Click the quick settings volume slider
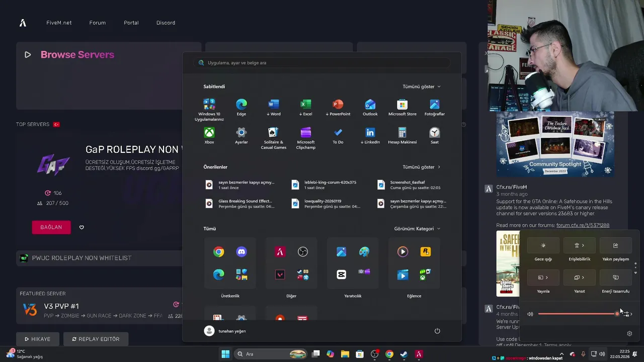 pyautogui.click(x=578, y=314)
